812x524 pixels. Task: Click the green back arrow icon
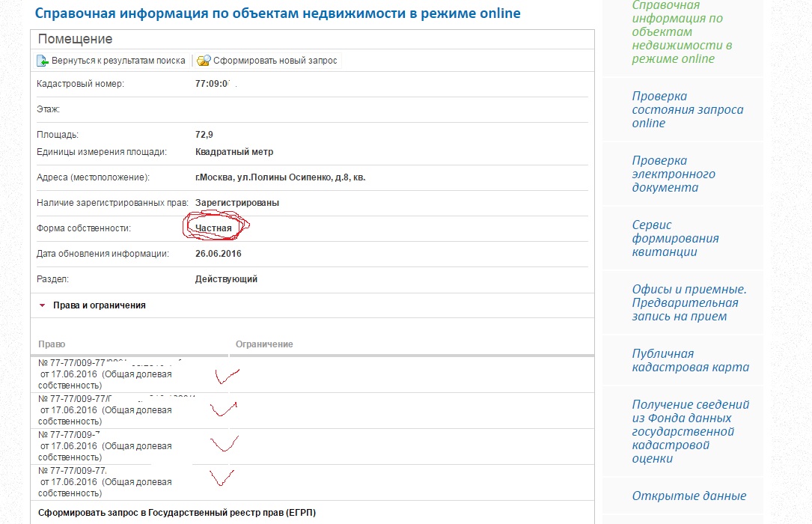[43, 61]
